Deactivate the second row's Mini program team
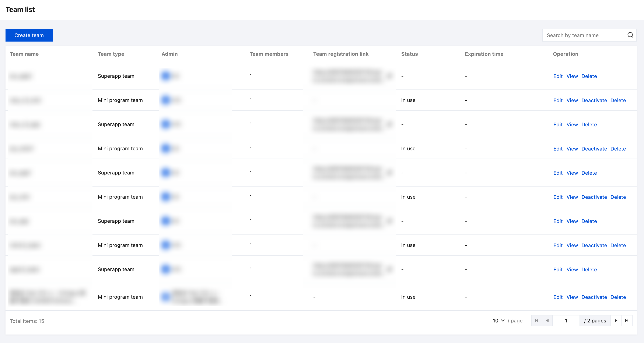The width and height of the screenshot is (644, 343). pyautogui.click(x=594, y=100)
